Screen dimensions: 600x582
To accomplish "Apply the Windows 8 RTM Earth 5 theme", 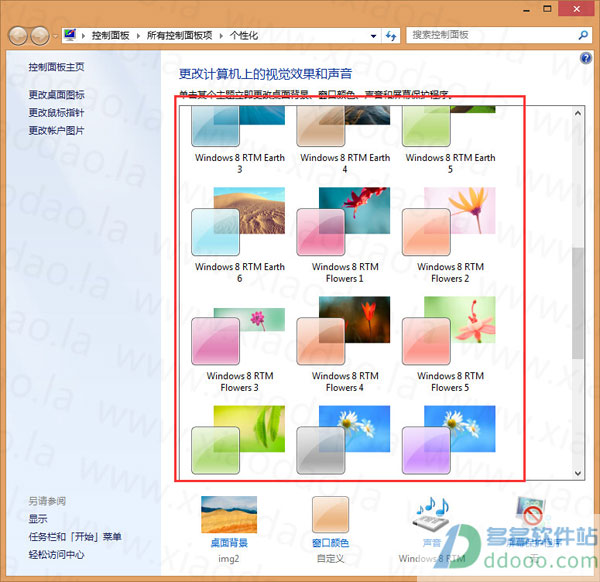I will coord(450,140).
